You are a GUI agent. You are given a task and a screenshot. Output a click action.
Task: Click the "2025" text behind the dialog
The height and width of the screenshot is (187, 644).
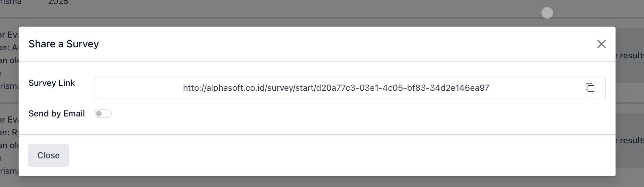[58, 2]
